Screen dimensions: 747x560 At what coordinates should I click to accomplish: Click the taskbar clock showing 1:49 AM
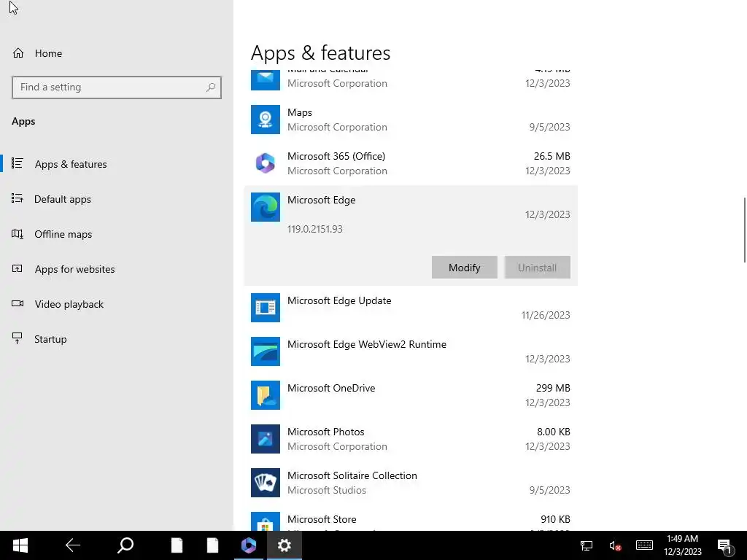tap(683, 545)
